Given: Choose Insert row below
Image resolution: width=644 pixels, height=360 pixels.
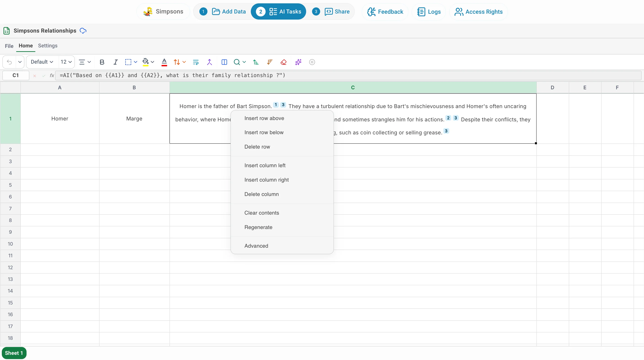Looking at the screenshot, I should pyautogui.click(x=282, y=133).
